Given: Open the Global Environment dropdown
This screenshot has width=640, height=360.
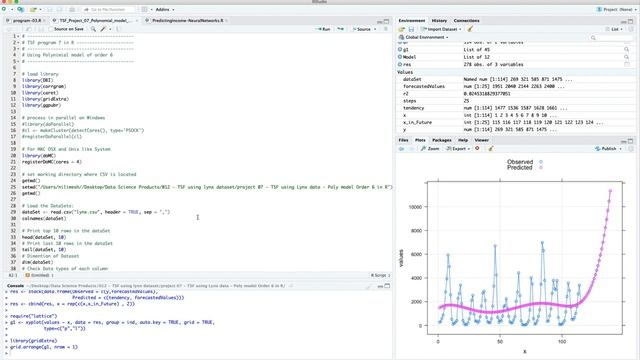Looking at the screenshot, I should click(424, 37).
